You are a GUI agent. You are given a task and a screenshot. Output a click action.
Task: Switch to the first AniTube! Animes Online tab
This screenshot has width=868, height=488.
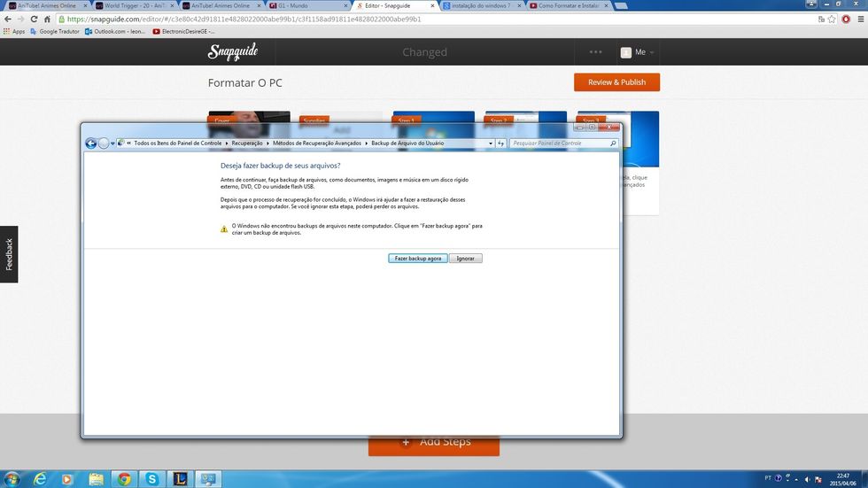46,5
